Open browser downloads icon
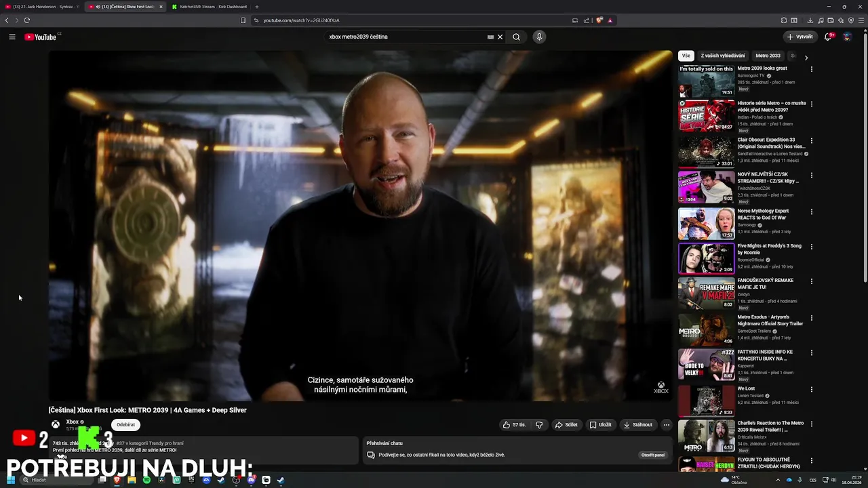This screenshot has width=868, height=488. click(810, 20)
